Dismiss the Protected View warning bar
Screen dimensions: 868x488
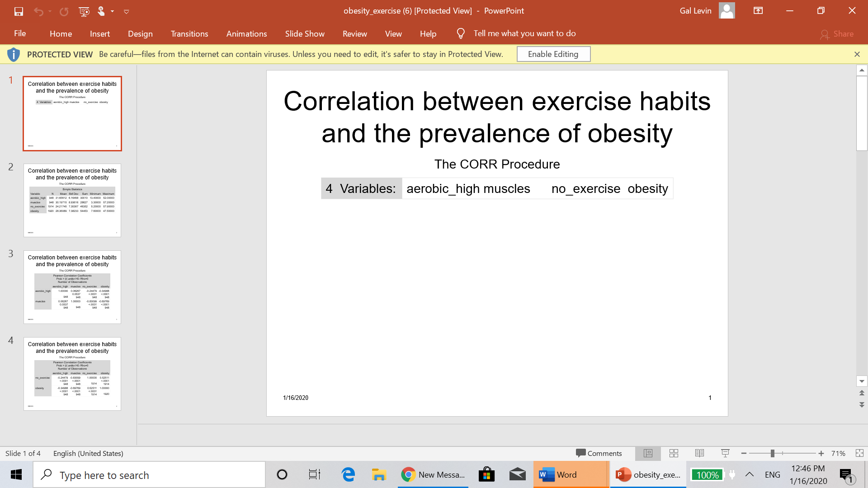857,54
